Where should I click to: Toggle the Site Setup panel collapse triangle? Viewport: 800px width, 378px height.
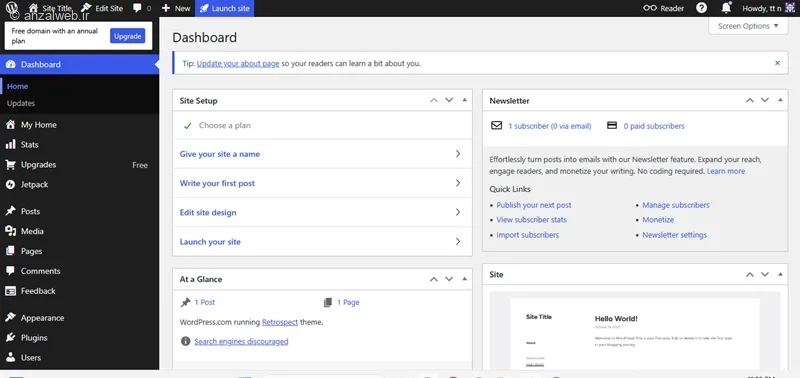click(x=464, y=100)
